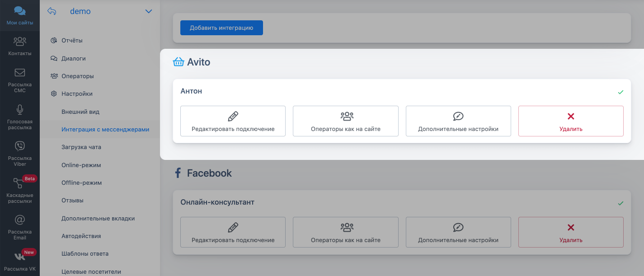Click the New badge on Рассылка VK

pos(29,252)
